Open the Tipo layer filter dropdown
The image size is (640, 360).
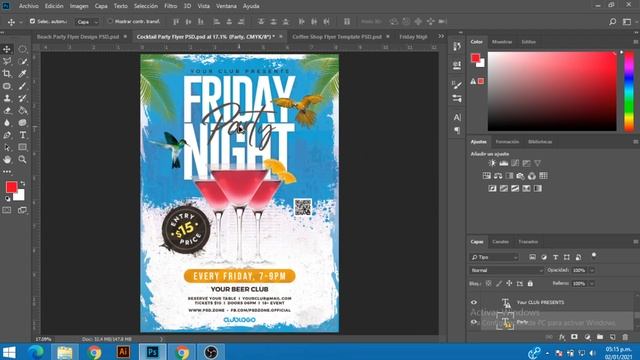(x=494, y=257)
